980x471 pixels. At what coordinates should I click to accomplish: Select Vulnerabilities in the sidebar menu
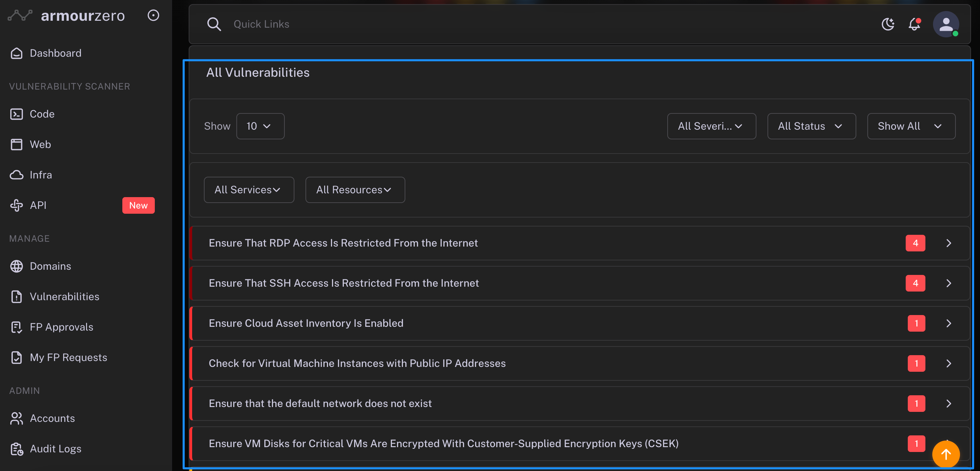click(x=64, y=297)
